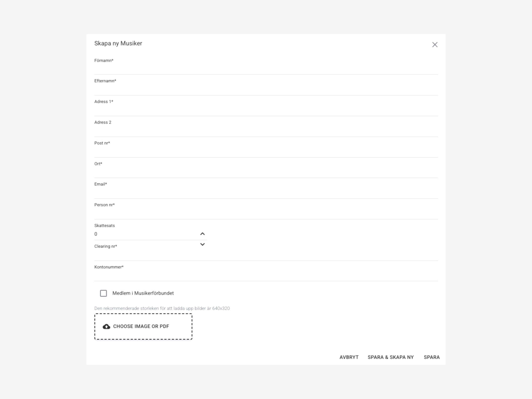Select the Adress 1 text field
The height and width of the screenshot is (399, 532).
point(266,111)
